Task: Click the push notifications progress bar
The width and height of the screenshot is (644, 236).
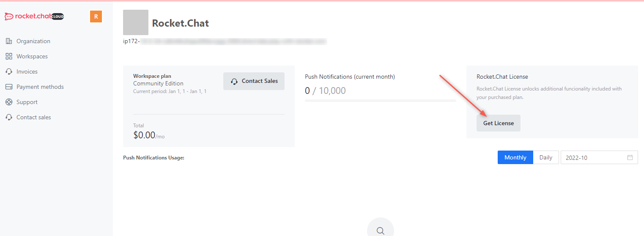Action: coord(381,101)
